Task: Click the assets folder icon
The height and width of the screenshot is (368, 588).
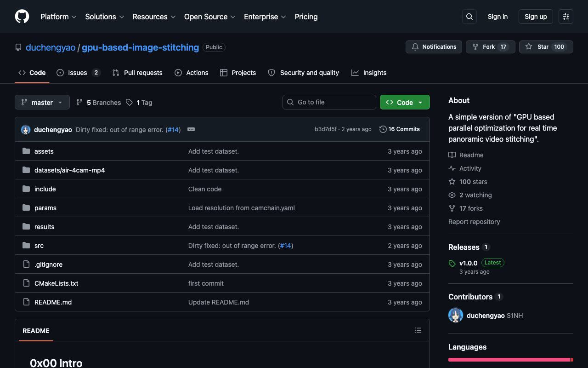Action: point(26,151)
